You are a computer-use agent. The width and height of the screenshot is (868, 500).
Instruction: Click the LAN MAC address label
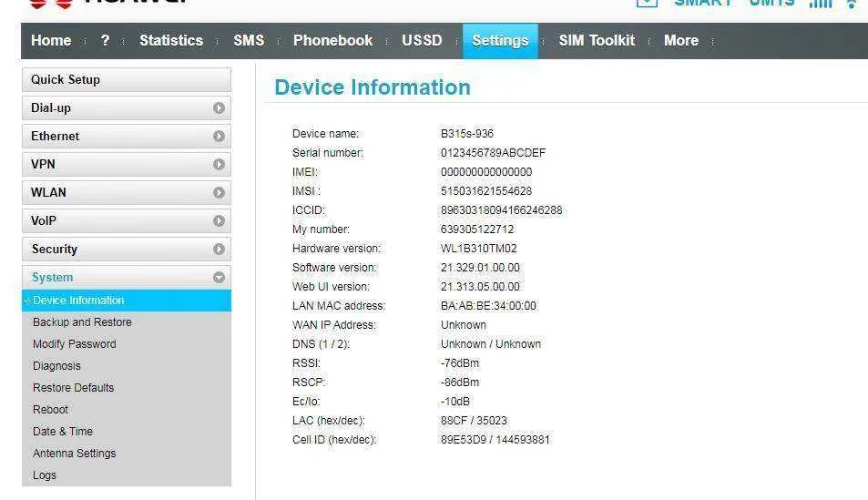339,306
